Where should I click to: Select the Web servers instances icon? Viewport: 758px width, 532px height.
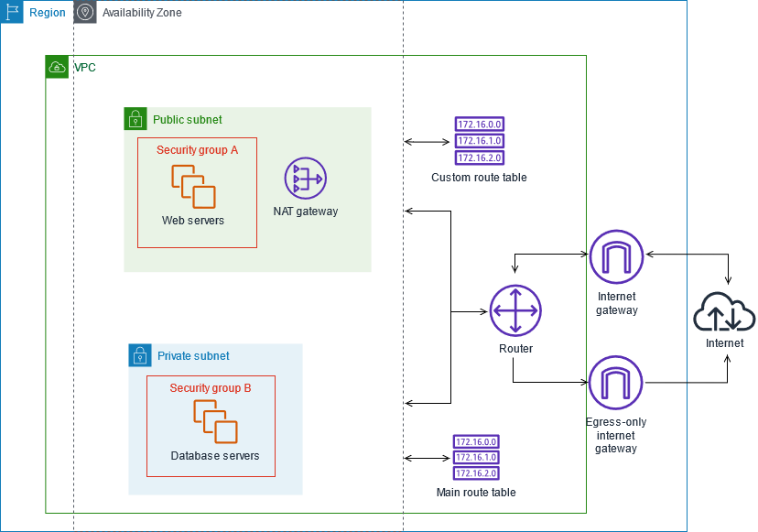click(x=193, y=187)
